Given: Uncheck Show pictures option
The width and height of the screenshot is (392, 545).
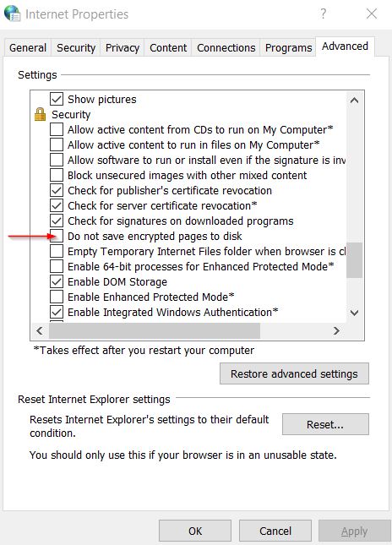Looking at the screenshot, I should (57, 99).
